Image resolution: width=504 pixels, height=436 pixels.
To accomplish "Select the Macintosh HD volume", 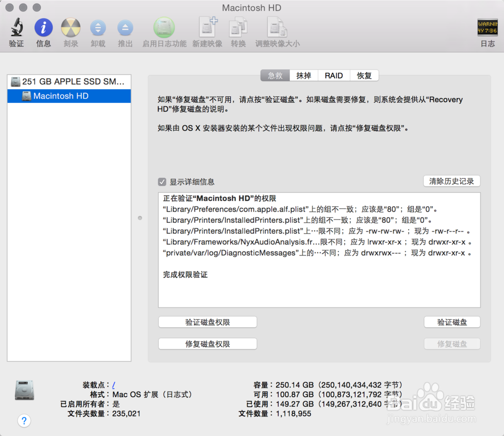I will (69, 96).
